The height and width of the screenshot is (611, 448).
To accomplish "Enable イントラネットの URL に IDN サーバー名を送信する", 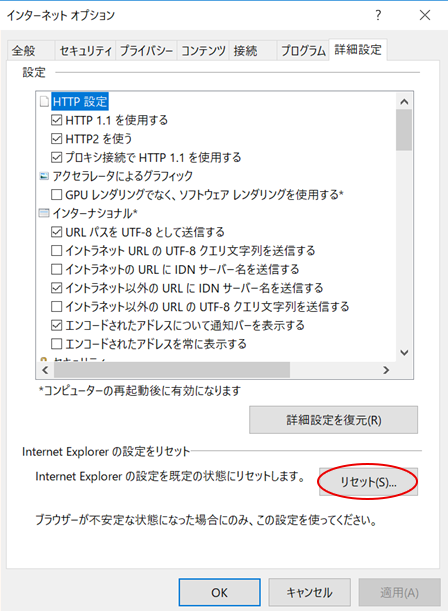I will point(56,269).
